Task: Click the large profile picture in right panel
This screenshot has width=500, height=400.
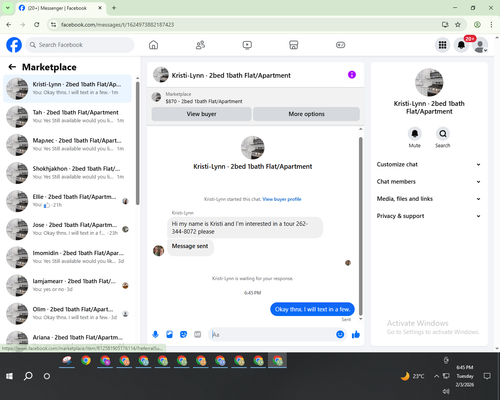Action: coord(429,82)
